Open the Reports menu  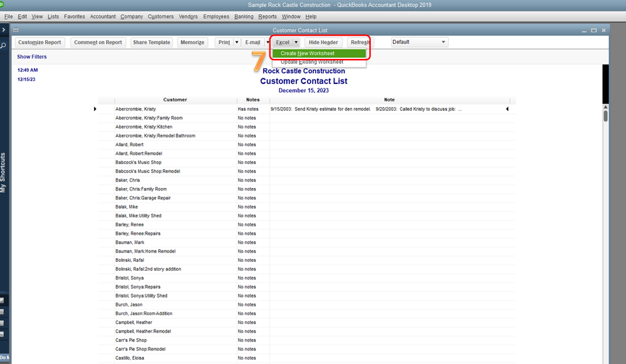[x=267, y=16]
